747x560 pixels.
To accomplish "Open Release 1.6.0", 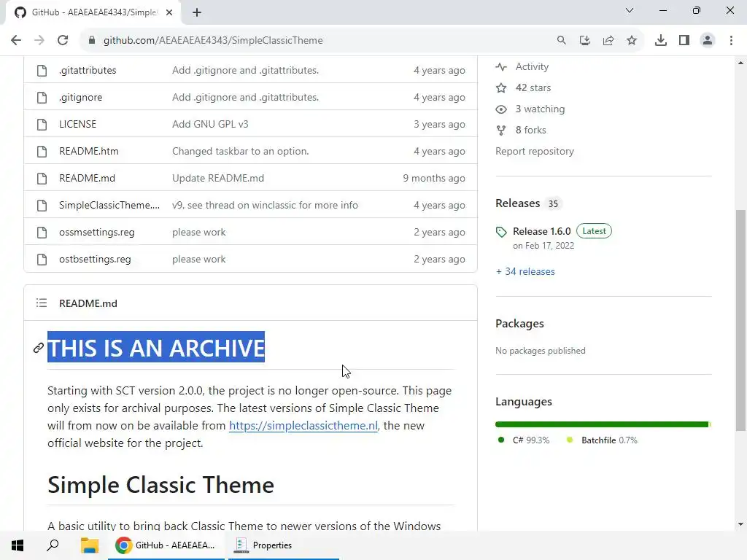I will pyautogui.click(x=542, y=231).
